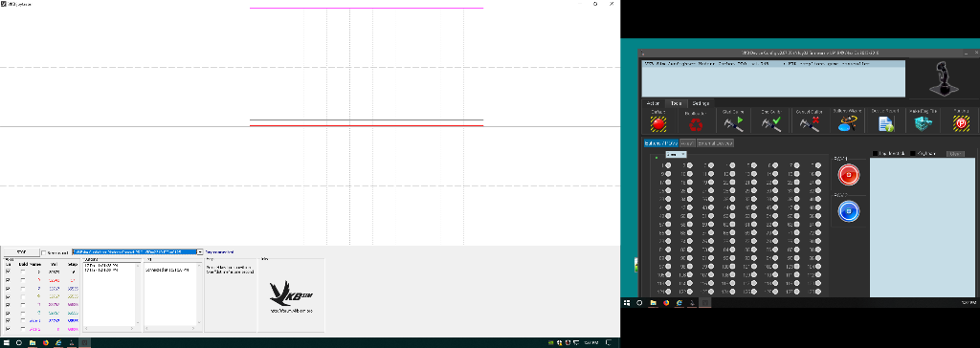Switch to the Settings tab

700,103
